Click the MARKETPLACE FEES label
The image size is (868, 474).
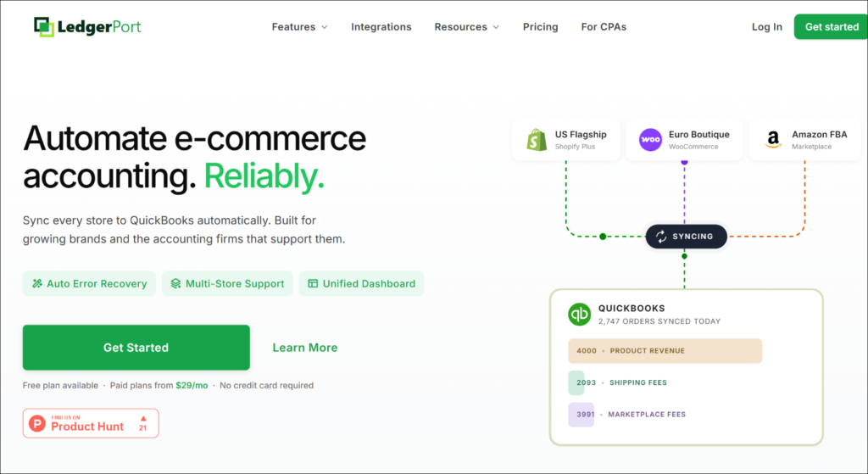[647, 414]
